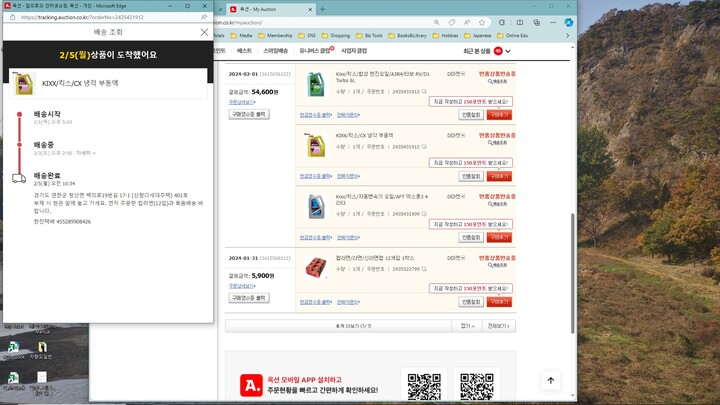The width and height of the screenshot is (720, 405).
Task: Expand 자세히 details under 배송중
Action: click(x=86, y=153)
